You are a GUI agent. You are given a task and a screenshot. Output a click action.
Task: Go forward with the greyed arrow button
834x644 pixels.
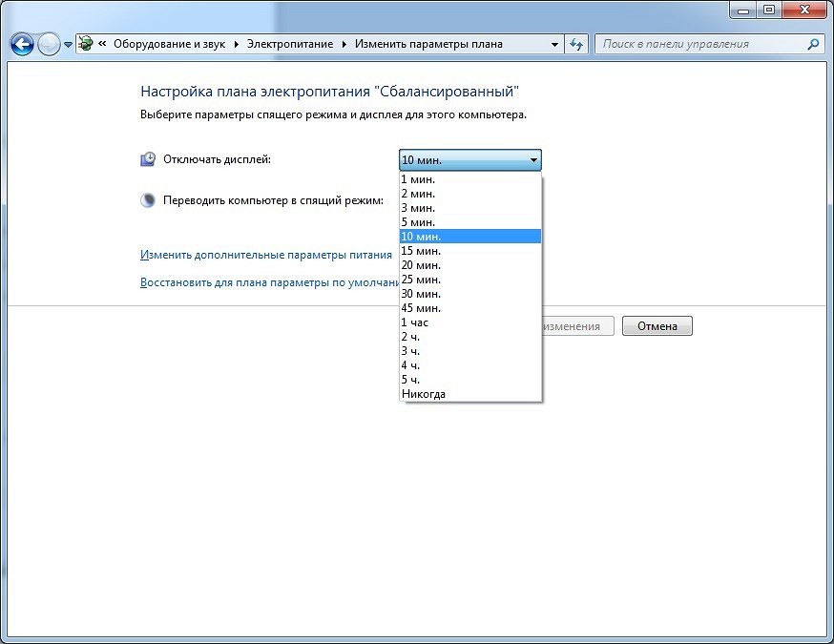pos(49,44)
